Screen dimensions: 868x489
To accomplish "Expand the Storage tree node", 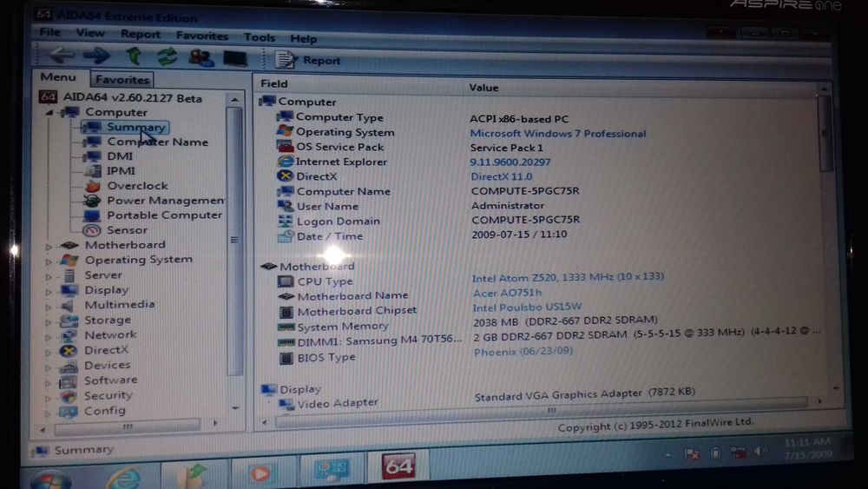I will point(49,321).
